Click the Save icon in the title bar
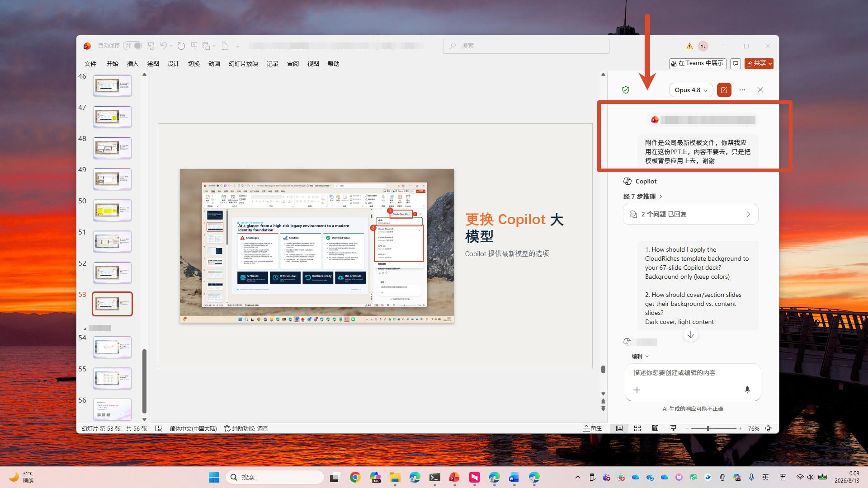Viewport: 868px width, 488px height. tap(151, 46)
